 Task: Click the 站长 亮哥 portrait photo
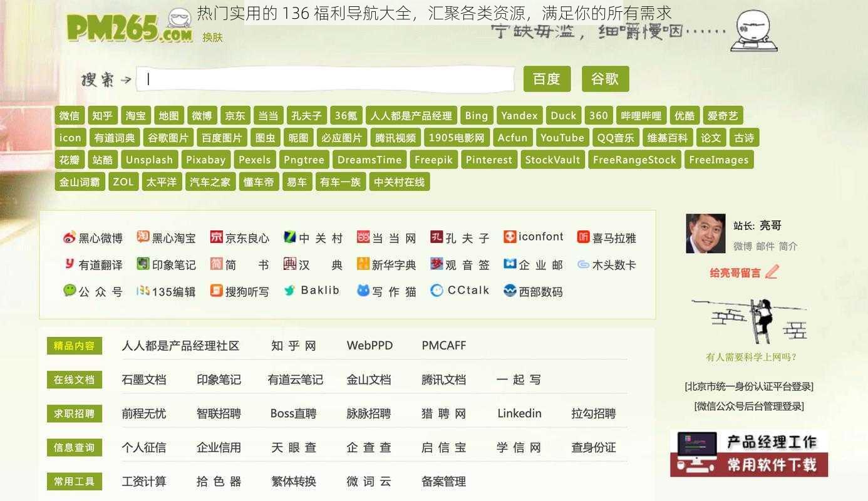[706, 234]
